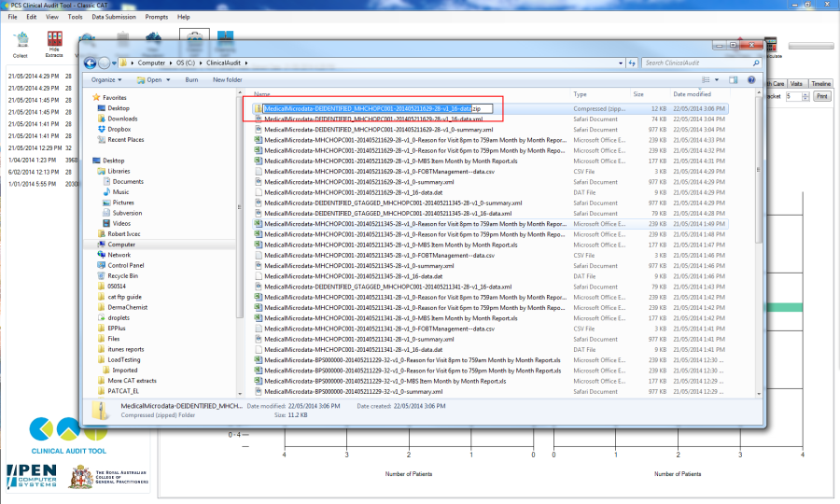Click the Explorer forward arrow button
This screenshot has height=504, width=840.
tap(104, 63)
